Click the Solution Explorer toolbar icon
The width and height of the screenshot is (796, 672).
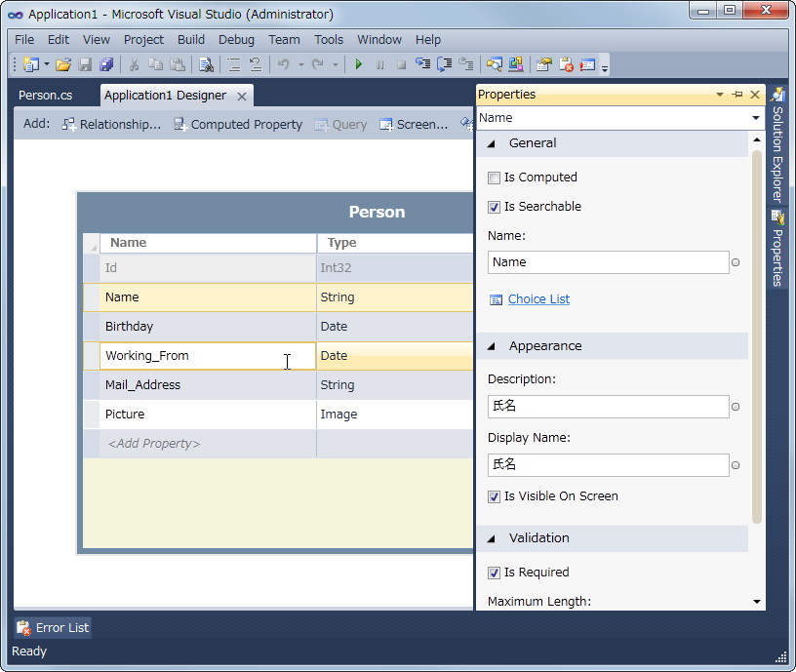click(494, 64)
